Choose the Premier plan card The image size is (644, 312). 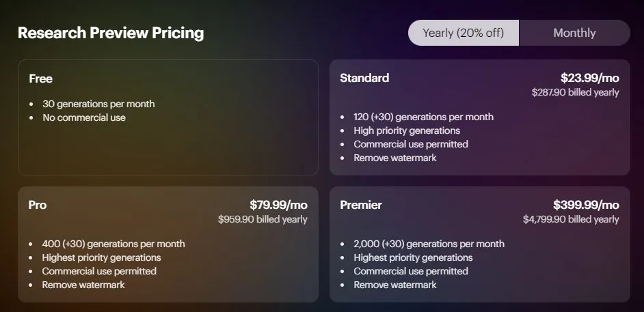click(x=480, y=244)
